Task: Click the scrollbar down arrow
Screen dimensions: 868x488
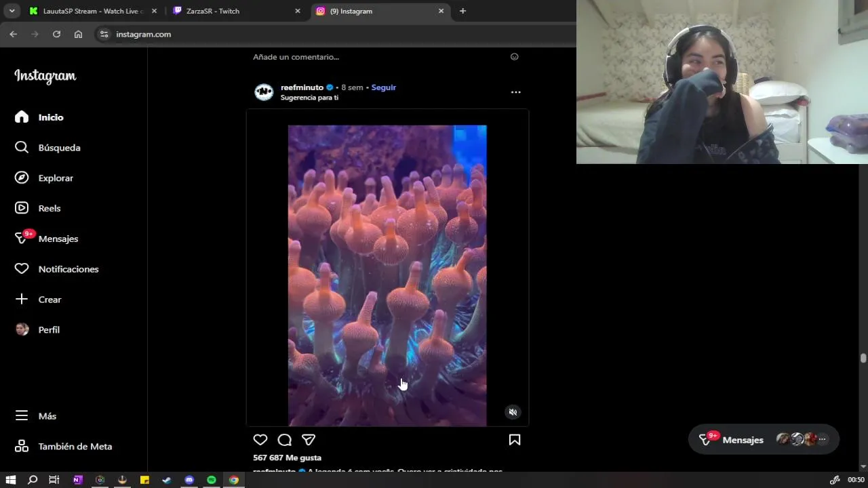Action: (863, 467)
